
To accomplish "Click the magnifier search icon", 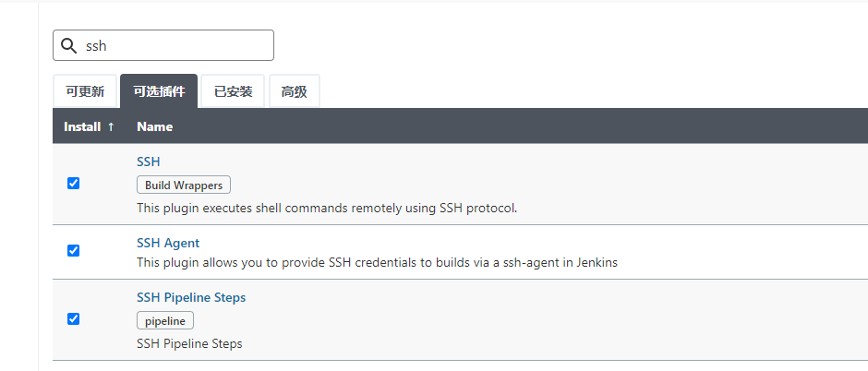I will coord(68,45).
